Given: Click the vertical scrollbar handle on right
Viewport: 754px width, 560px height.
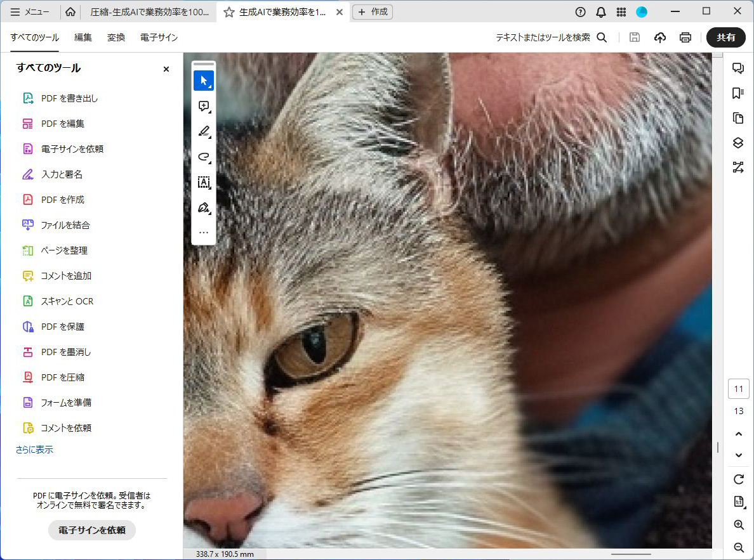Looking at the screenshot, I should [718, 448].
